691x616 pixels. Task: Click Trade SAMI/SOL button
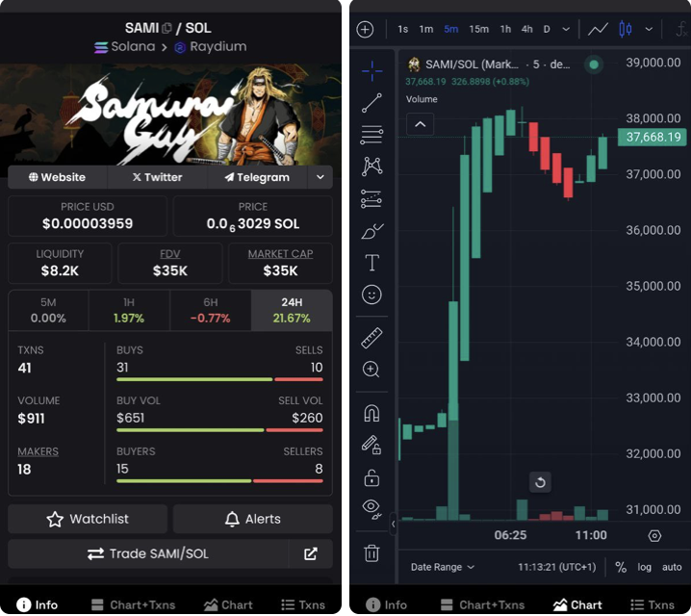pyautogui.click(x=147, y=553)
